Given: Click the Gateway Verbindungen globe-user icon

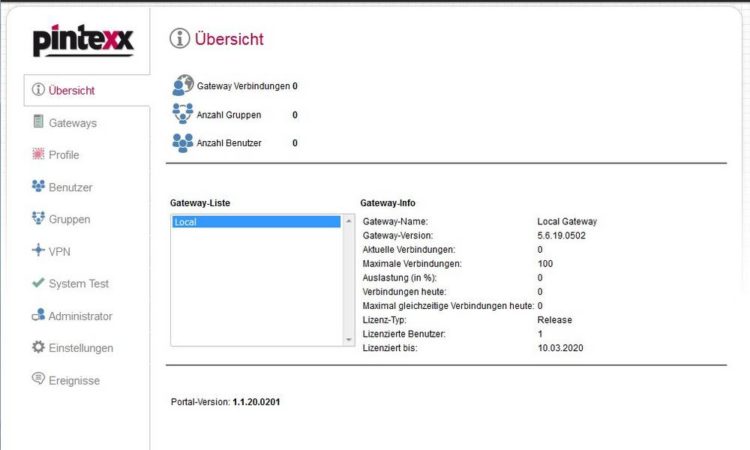Looking at the screenshot, I should pos(183,85).
